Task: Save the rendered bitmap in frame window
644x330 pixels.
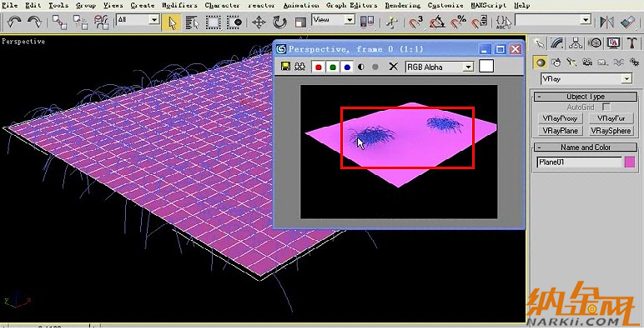Action: (x=286, y=67)
